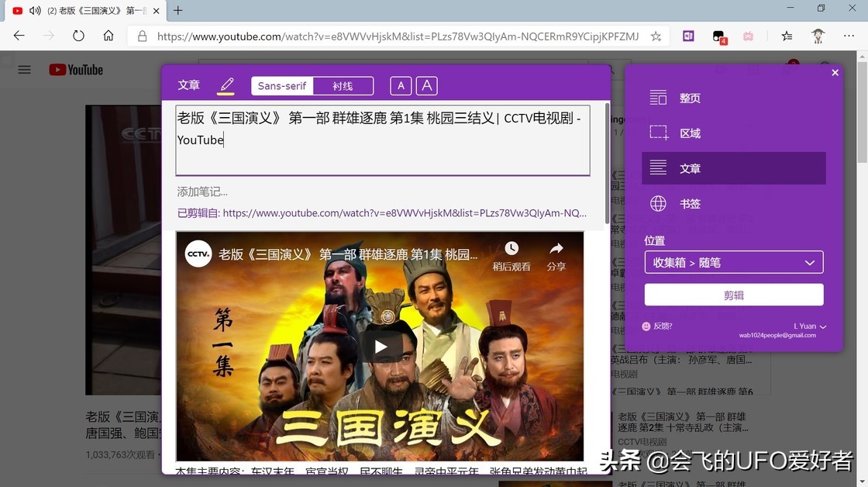
Task: Open YouTube's hamburger menu
Action: (x=24, y=69)
